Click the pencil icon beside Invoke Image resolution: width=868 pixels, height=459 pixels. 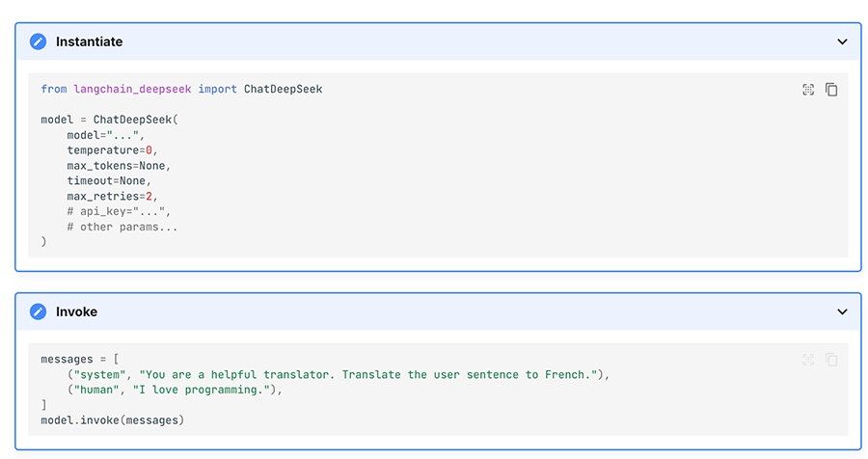pyautogui.click(x=39, y=311)
